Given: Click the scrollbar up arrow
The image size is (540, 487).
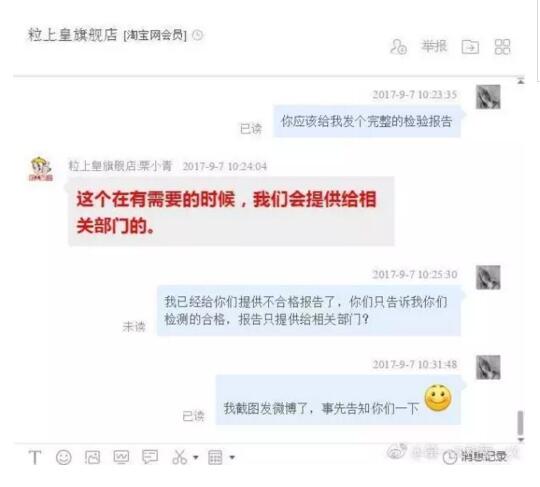Looking at the screenshot, I should [520, 81].
